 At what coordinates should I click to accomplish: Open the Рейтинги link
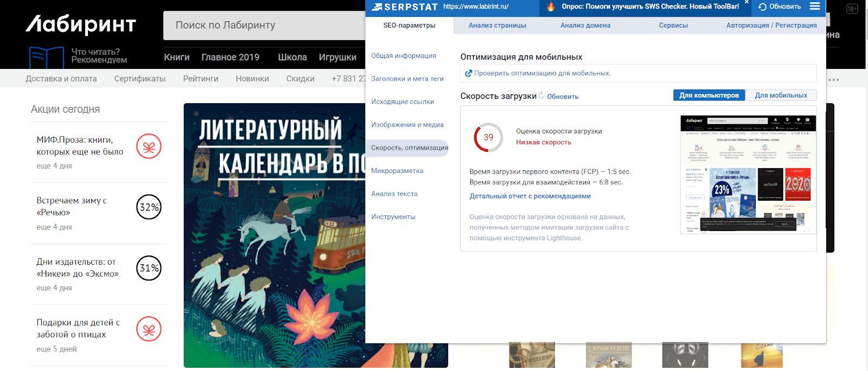pyautogui.click(x=201, y=79)
